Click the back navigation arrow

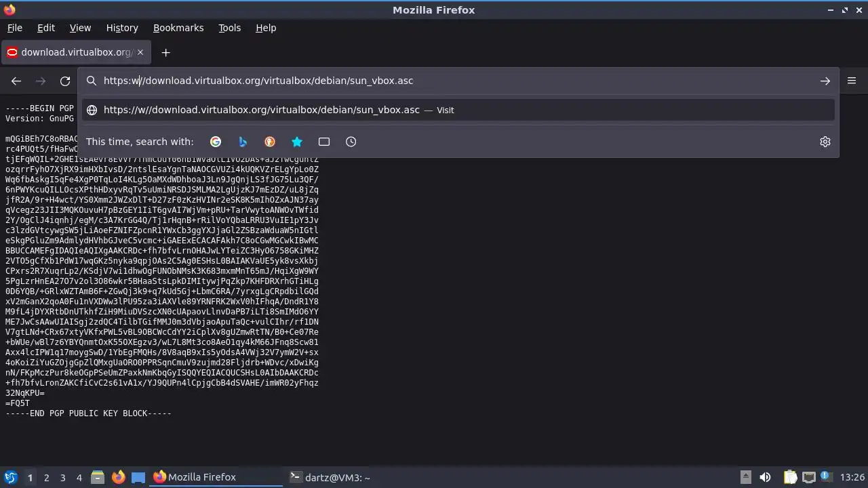coord(16,81)
